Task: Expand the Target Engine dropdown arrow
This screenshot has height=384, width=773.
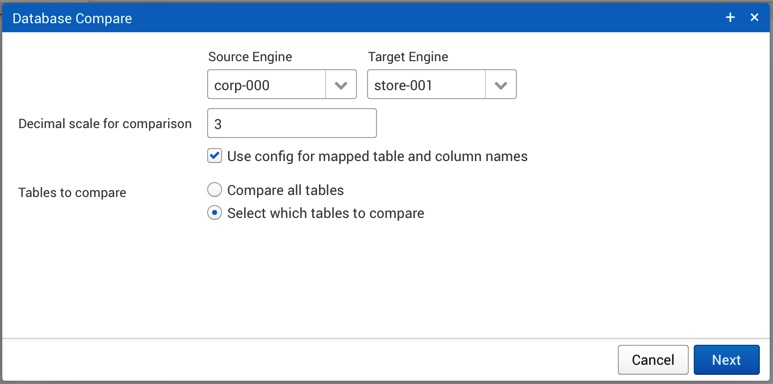Action: point(501,84)
